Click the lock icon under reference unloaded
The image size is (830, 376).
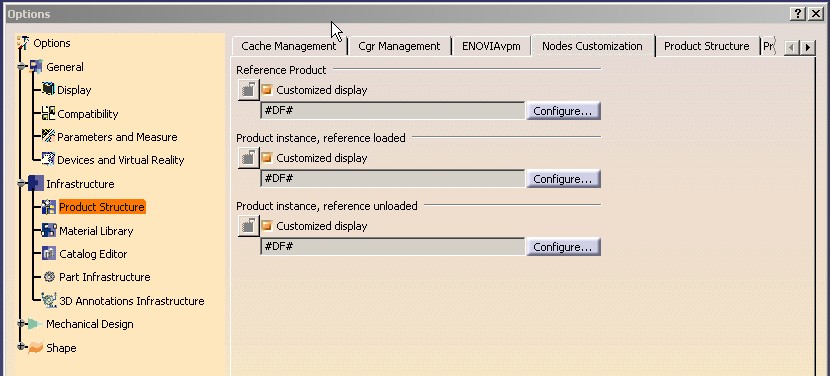click(248, 226)
